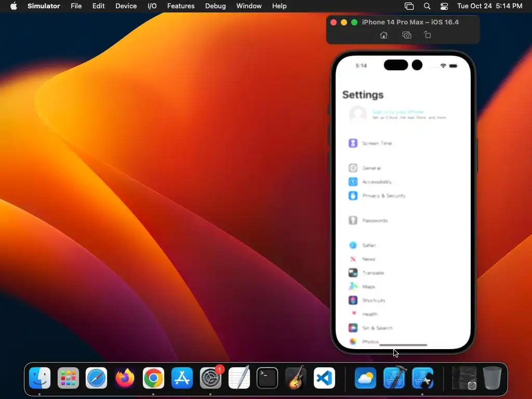Open the Trash in Dock

click(x=493, y=378)
